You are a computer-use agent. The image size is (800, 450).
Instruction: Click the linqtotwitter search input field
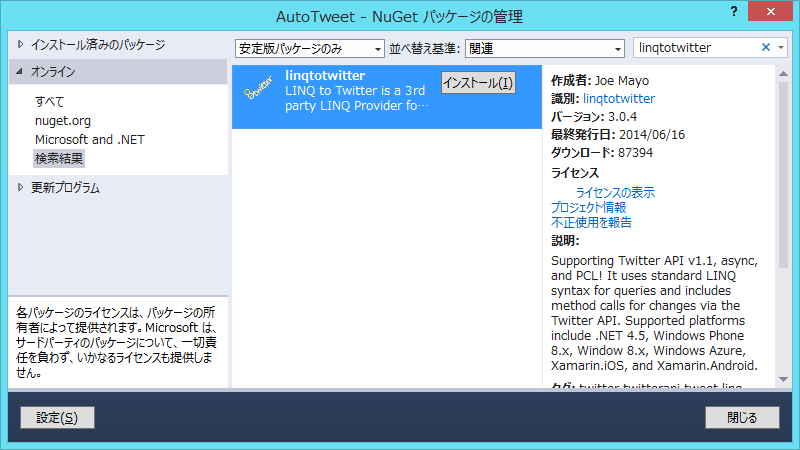point(697,47)
